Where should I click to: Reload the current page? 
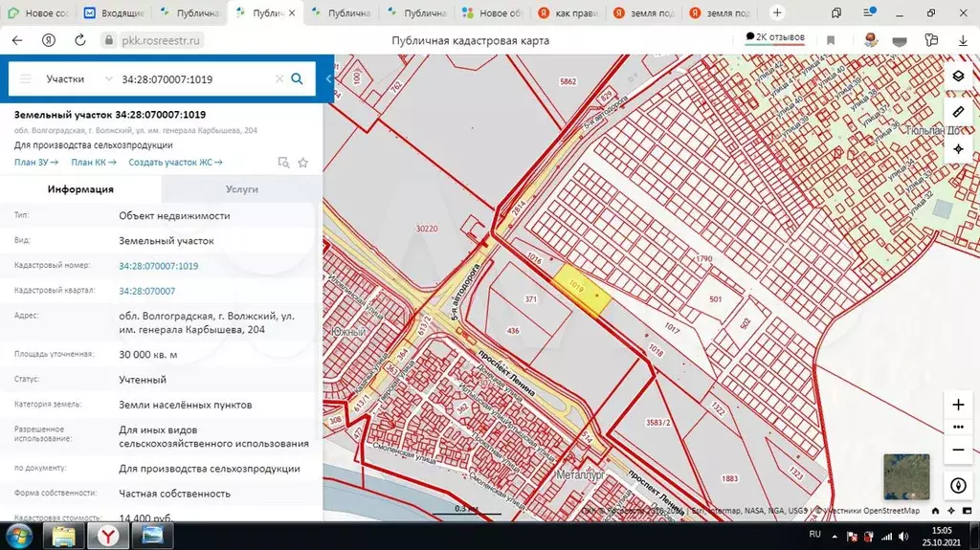80,40
